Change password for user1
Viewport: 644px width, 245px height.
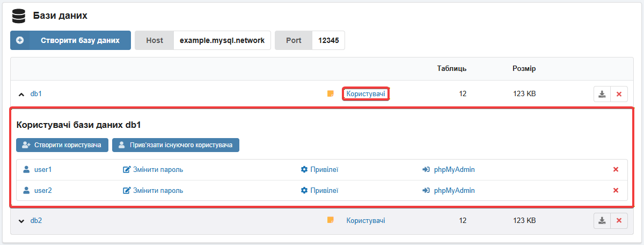pos(153,170)
